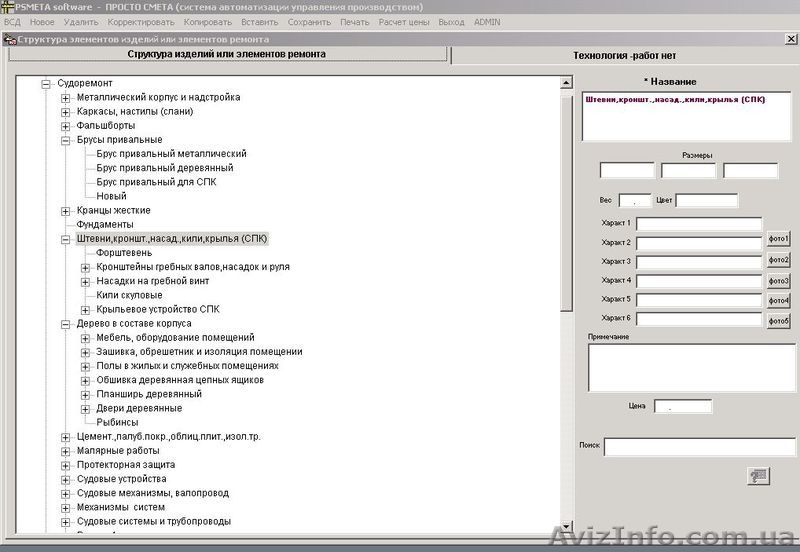Expand the Малярные работы node
This screenshot has height=552, width=800.
[x=66, y=451]
